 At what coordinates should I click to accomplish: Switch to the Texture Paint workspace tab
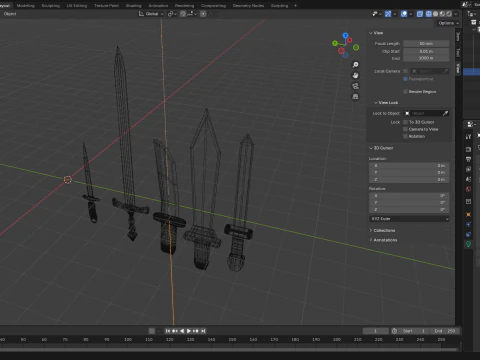106,5
